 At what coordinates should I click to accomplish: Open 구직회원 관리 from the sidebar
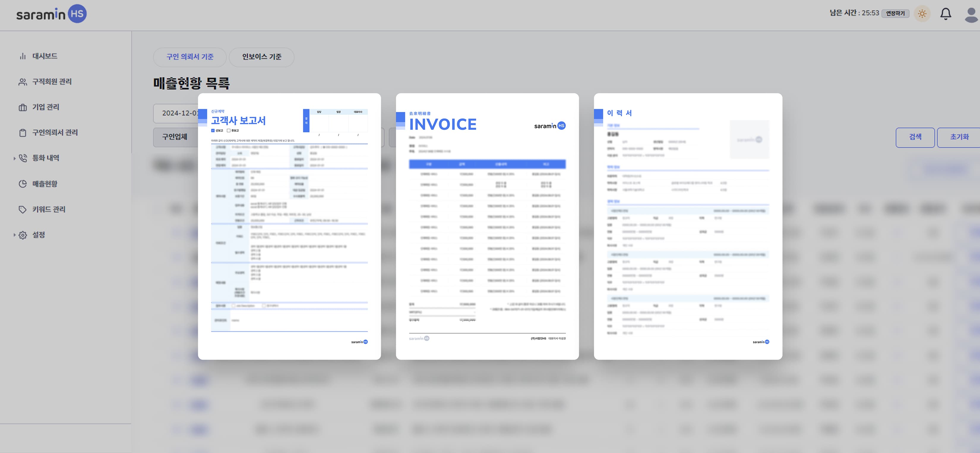click(x=52, y=82)
